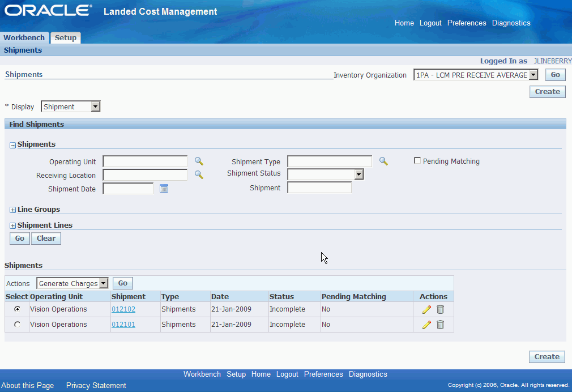The width and height of the screenshot is (572, 392).
Task: Delete shipment 012102 with trash icon
Action: pos(440,309)
